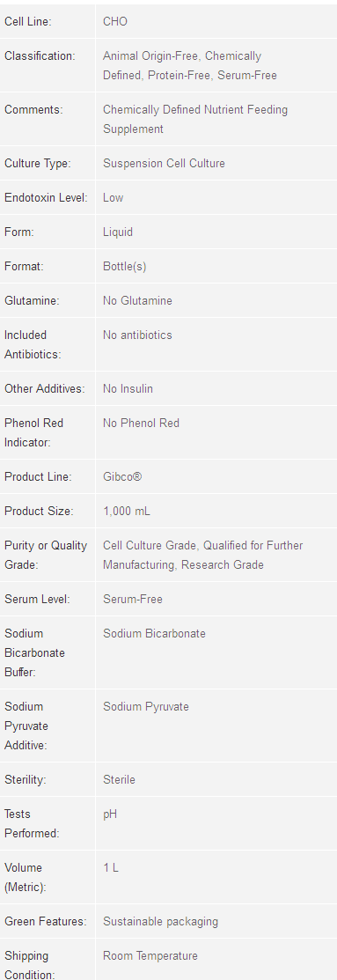Click the No antibiotics value

click(x=137, y=335)
